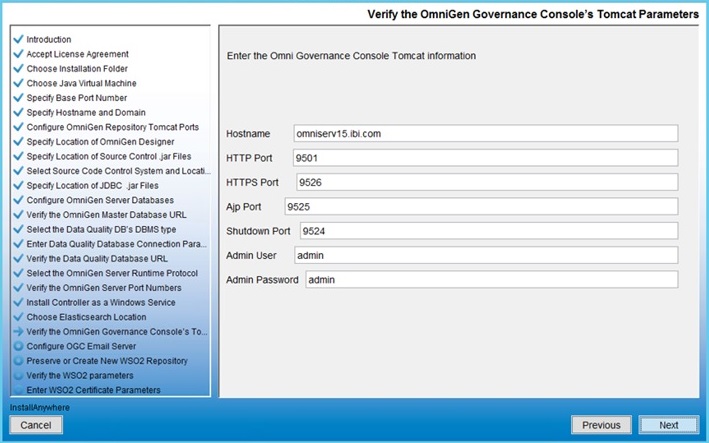Click checkmark beside Choose Installation Folder
Viewport: 709px width, 443px height.
[18, 68]
